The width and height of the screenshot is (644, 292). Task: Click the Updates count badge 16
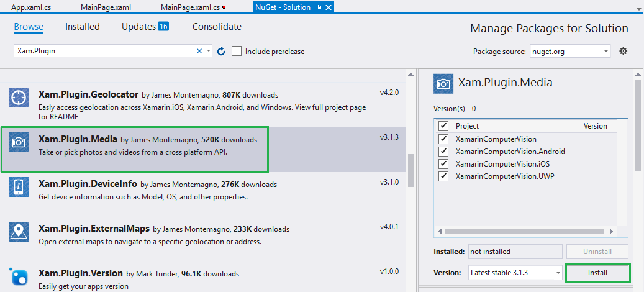[x=163, y=27]
